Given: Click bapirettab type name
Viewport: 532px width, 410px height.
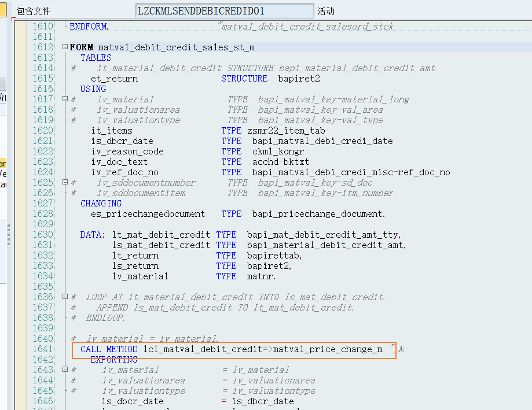Looking at the screenshot, I should [x=273, y=256].
